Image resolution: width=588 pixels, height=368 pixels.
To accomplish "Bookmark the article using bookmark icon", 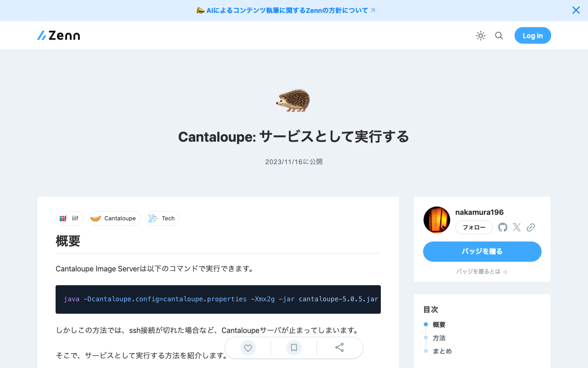I will coord(294,348).
